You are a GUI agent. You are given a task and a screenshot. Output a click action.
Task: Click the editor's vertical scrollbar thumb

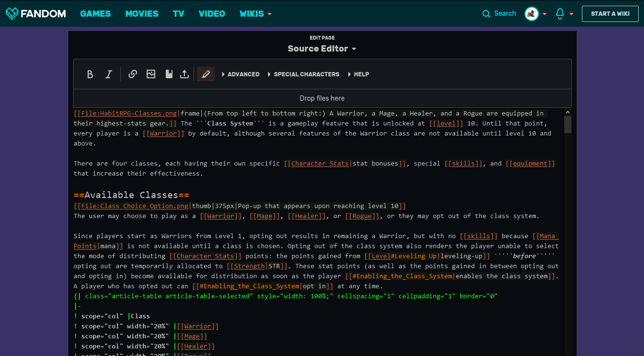(x=568, y=124)
